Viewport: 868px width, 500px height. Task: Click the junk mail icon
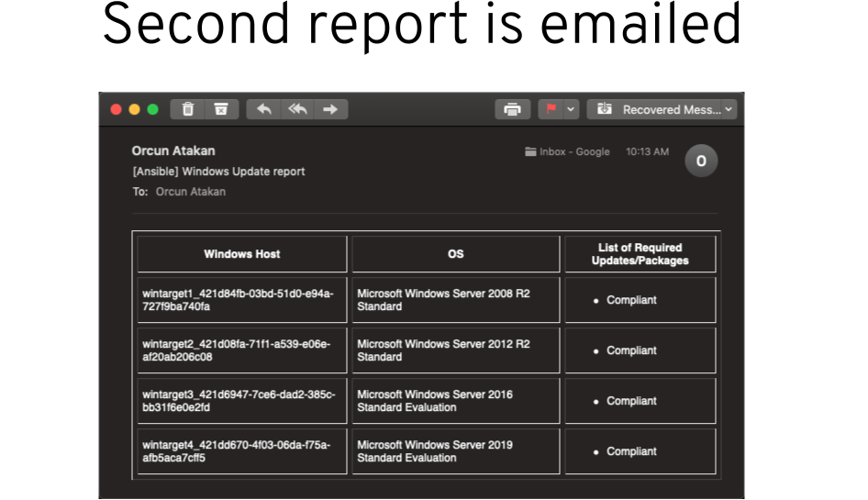tap(221, 109)
